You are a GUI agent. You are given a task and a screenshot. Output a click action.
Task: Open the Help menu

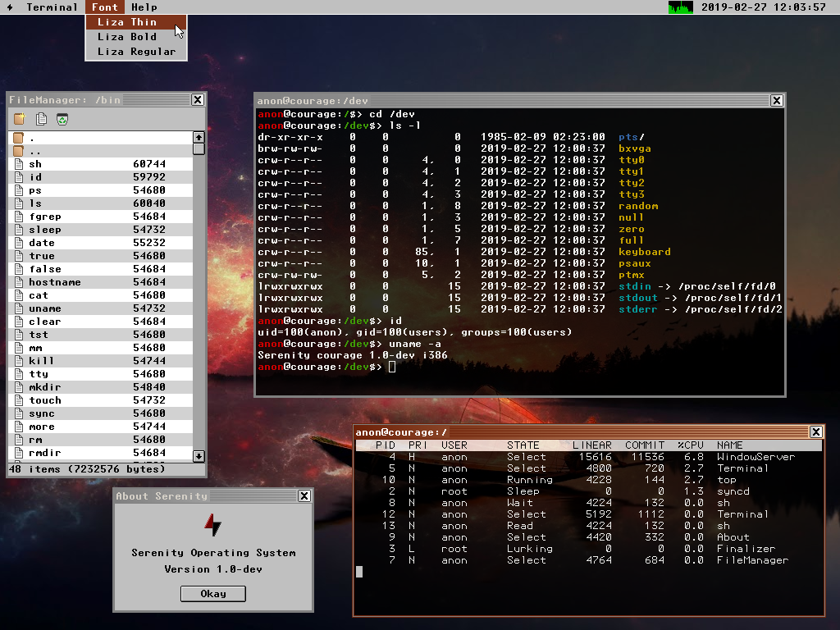(x=144, y=7)
